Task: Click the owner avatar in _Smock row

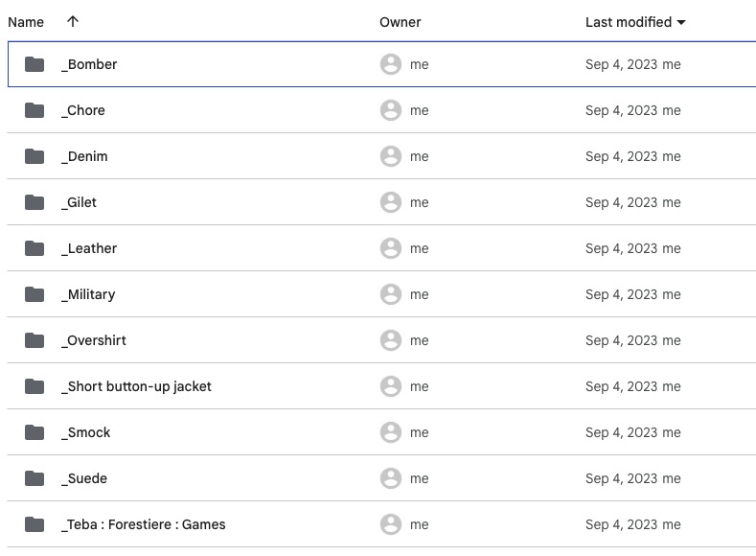Action: point(391,432)
